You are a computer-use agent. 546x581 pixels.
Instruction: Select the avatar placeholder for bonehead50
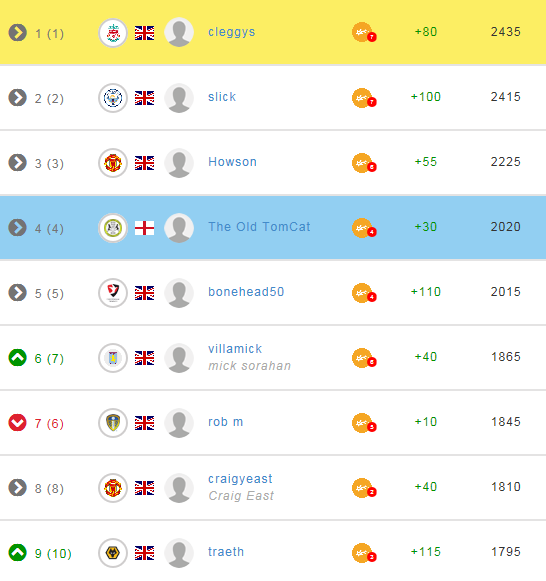(179, 293)
